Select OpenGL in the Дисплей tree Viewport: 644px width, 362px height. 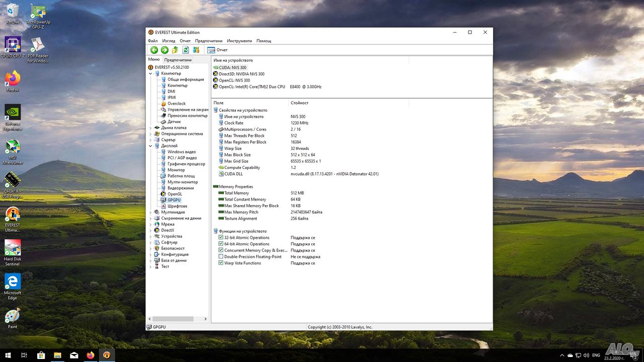click(x=175, y=194)
